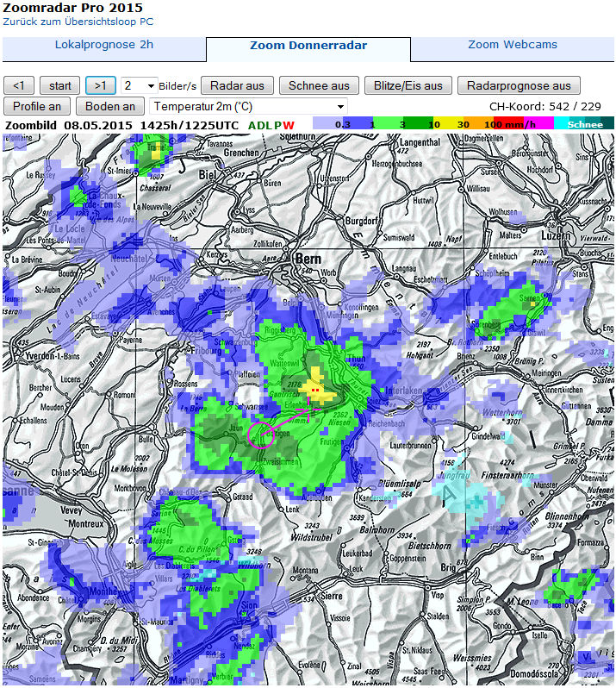This screenshot has width=616, height=688.
Task: Step forward one frame with >1 button
Action: coord(100,85)
